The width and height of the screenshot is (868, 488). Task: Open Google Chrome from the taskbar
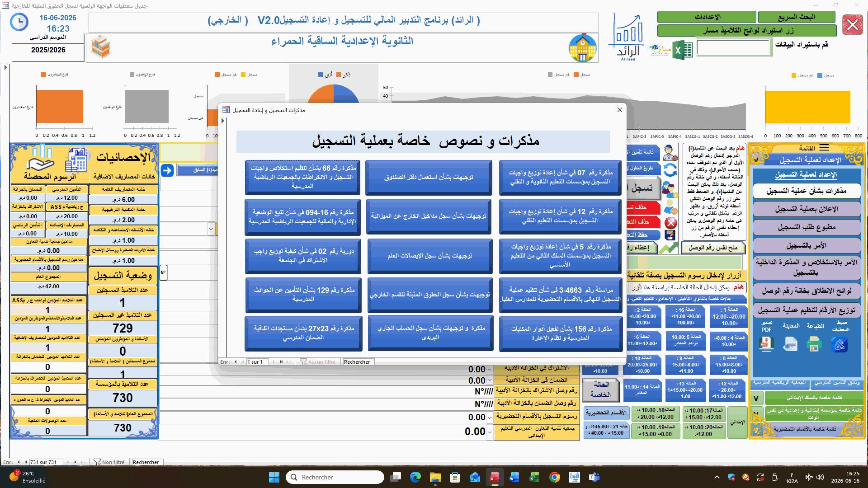coord(555,477)
